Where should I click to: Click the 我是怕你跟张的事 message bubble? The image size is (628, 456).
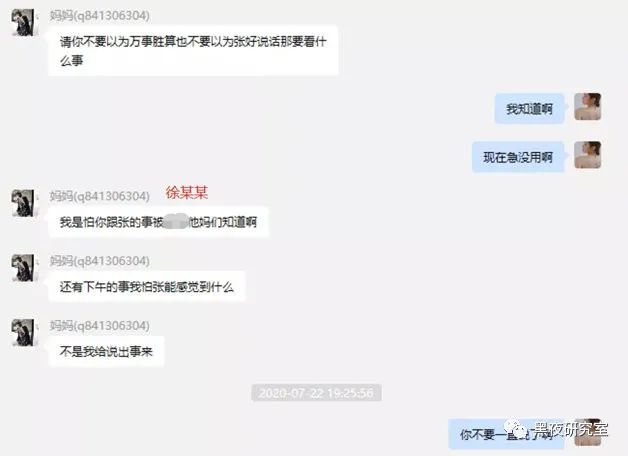coord(158,222)
